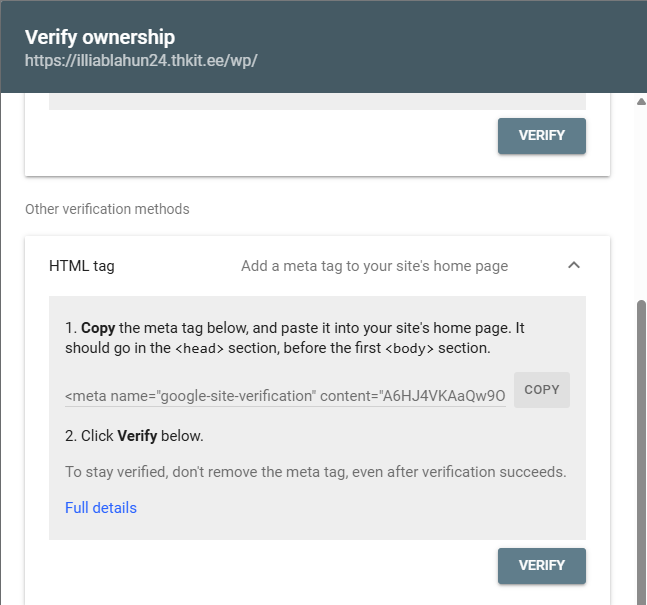647x605 pixels.
Task: Click scrollbar track above the thumb
Action: 641,200
